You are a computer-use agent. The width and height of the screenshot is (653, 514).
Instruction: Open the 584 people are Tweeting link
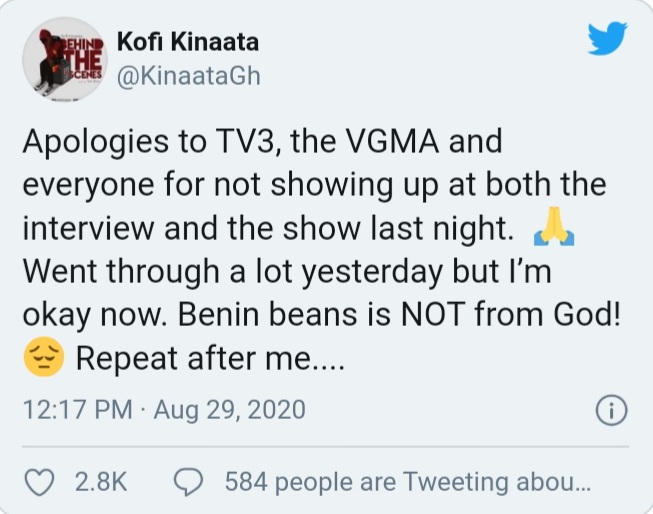[408, 481]
